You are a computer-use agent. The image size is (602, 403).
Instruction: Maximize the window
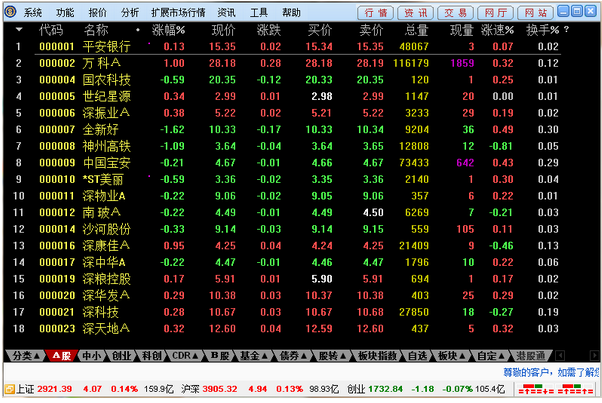(x=577, y=11)
